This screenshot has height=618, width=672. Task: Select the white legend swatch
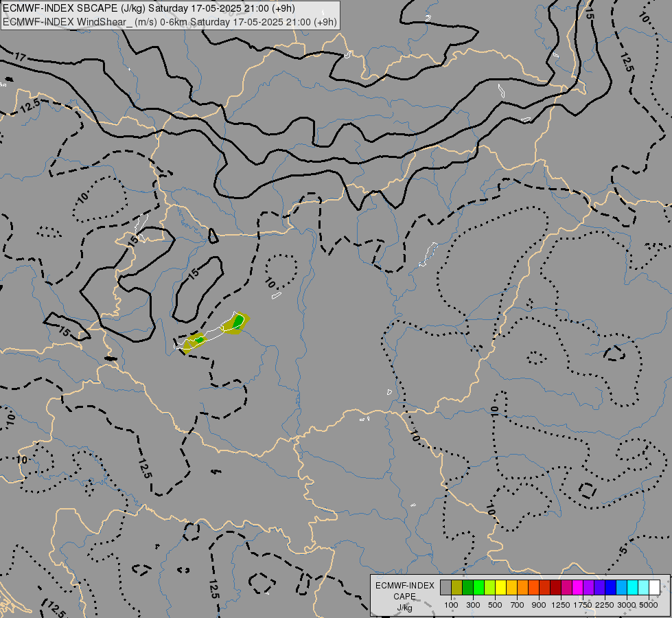655,587
